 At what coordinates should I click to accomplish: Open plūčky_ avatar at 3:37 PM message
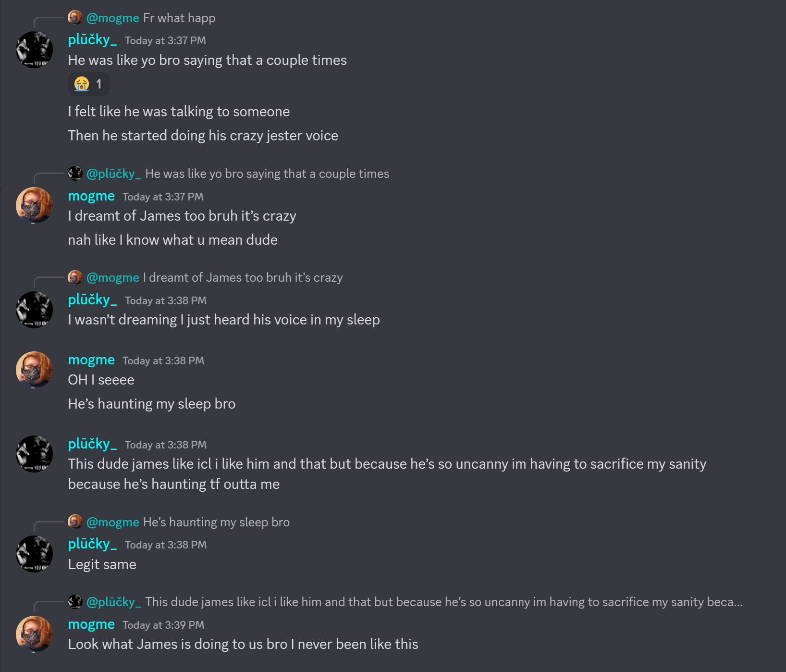34,50
